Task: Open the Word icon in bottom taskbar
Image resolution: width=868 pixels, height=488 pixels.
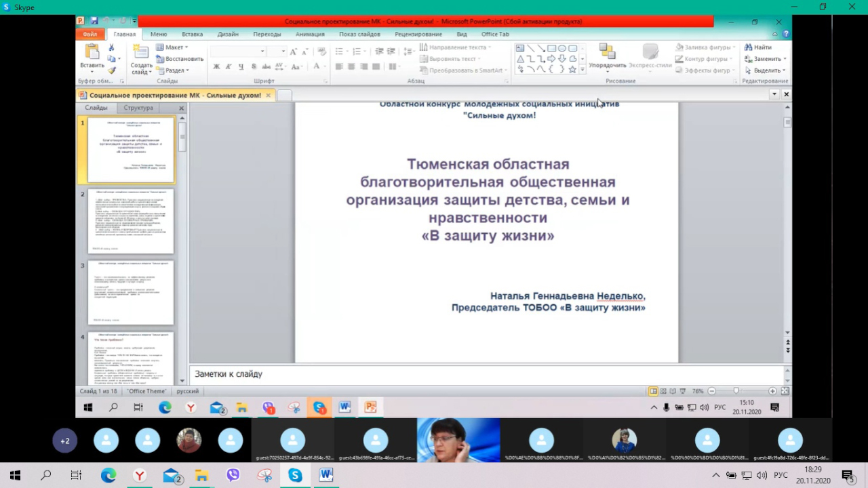Action: (x=326, y=476)
